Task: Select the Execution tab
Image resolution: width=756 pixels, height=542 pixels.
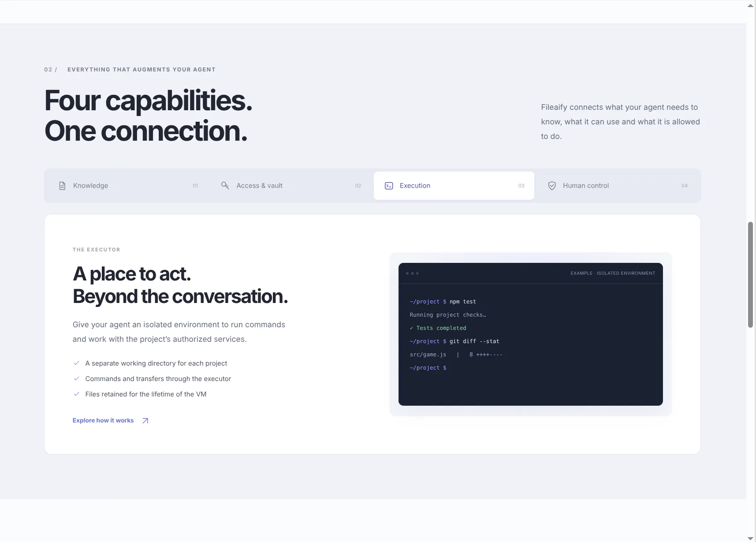Action: [454, 186]
